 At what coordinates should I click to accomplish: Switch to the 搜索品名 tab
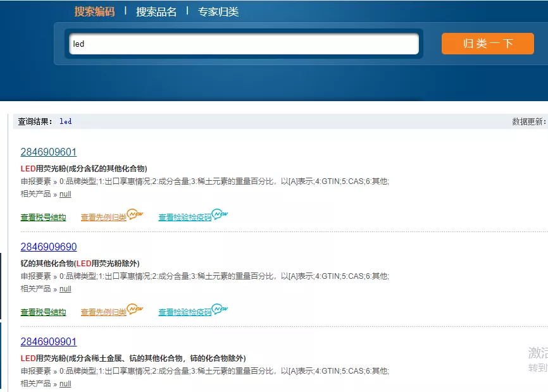coord(156,11)
